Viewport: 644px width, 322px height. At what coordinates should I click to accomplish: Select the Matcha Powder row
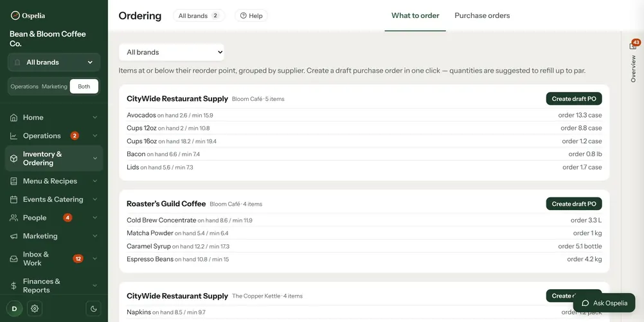tap(364, 233)
